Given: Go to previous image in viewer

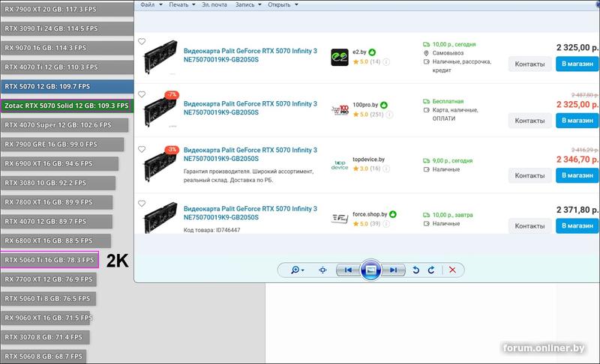Looking at the screenshot, I should tap(348, 270).
